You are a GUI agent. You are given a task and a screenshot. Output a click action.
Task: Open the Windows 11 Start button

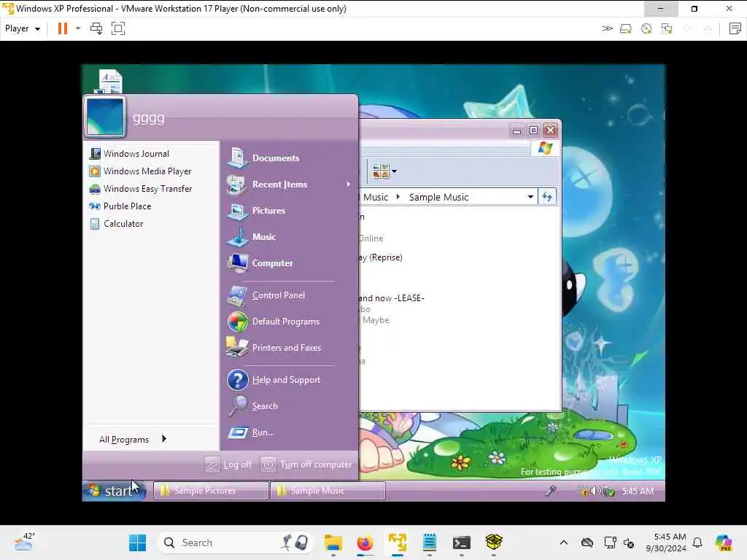(138, 542)
